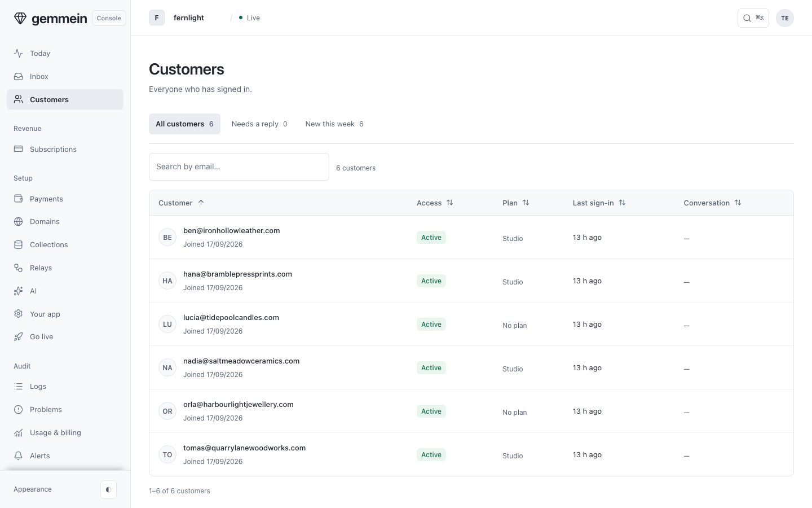Click the 13 h ago cell for hana
The height and width of the screenshot is (508, 812).
[587, 281]
